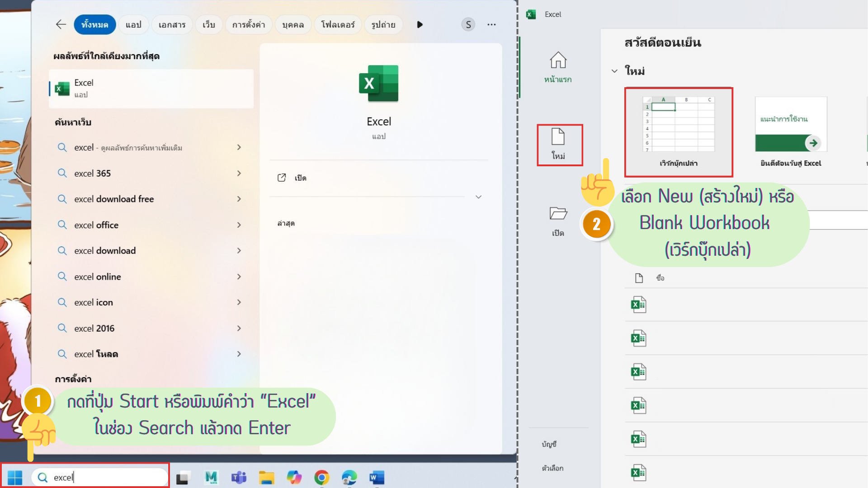Image resolution: width=868 pixels, height=488 pixels.
Task: Choose the เวิร์กบุ๊กเปล่า blank workbook thumbnail
Action: click(679, 132)
